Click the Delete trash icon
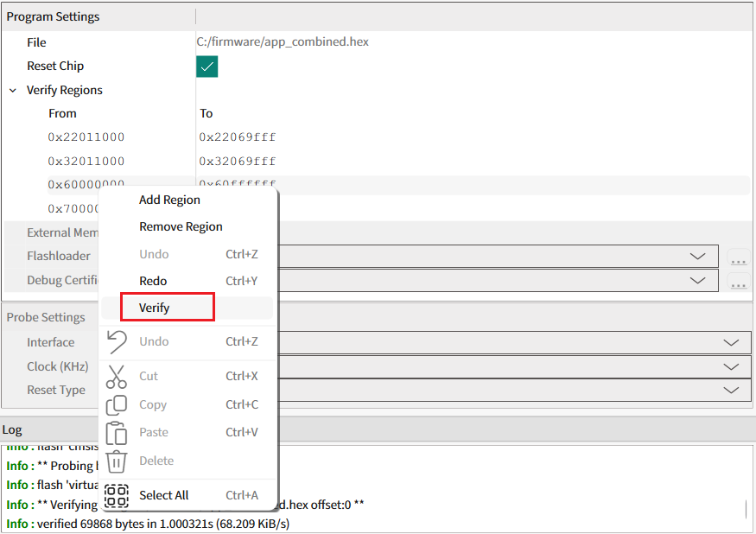Screen dimensions: 756x534 click(117, 461)
